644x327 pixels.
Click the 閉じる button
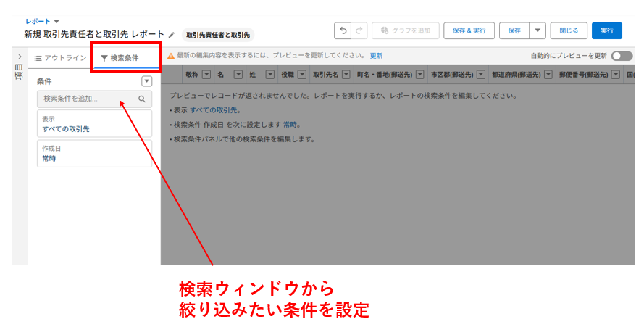(569, 31)
